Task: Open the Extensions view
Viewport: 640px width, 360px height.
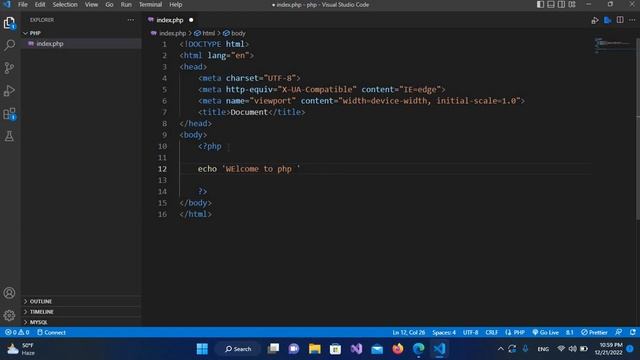Action: tap(9, 113)
